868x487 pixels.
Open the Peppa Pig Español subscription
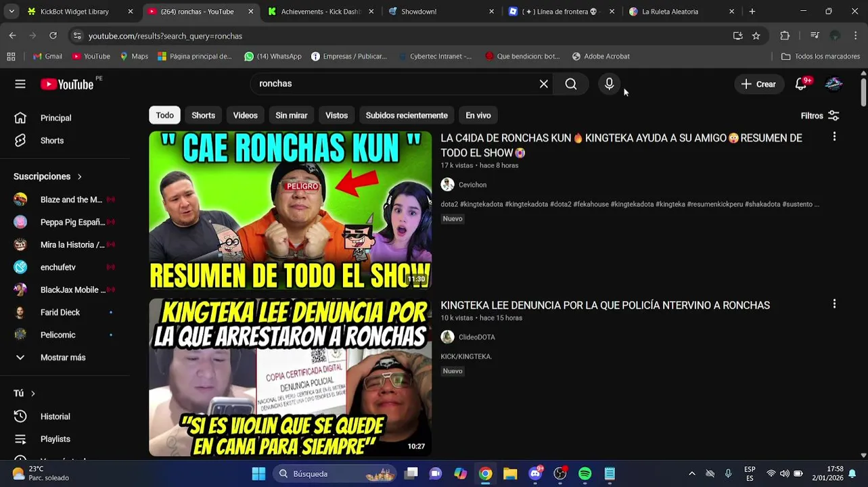pos(64,222)
